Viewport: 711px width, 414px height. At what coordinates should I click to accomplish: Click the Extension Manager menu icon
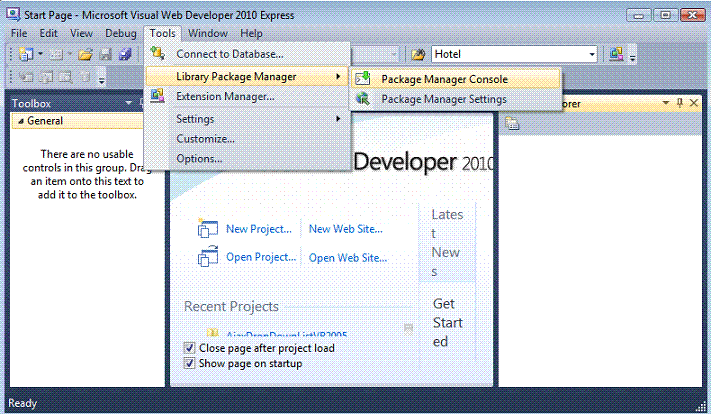[157, 96]
